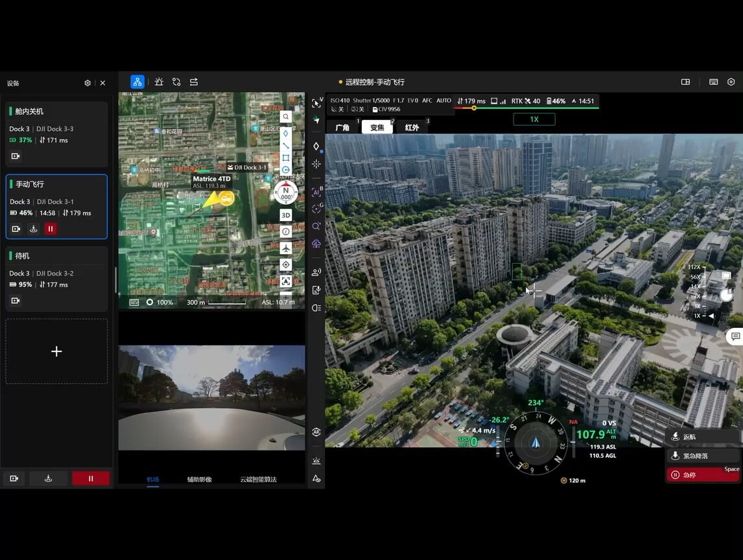
Task: Toggle the AR overlay icon
Action: pyautogui.click(x=316, y=432)
